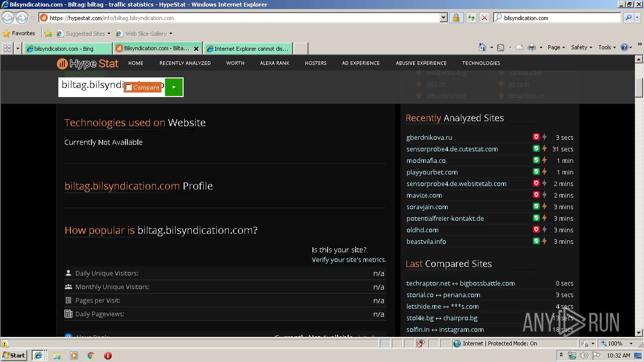This screenshot has height=362, width=644.
Task: Open techraptor.net vs bigbossbattle.com comparison
Action: coord(461,283)
